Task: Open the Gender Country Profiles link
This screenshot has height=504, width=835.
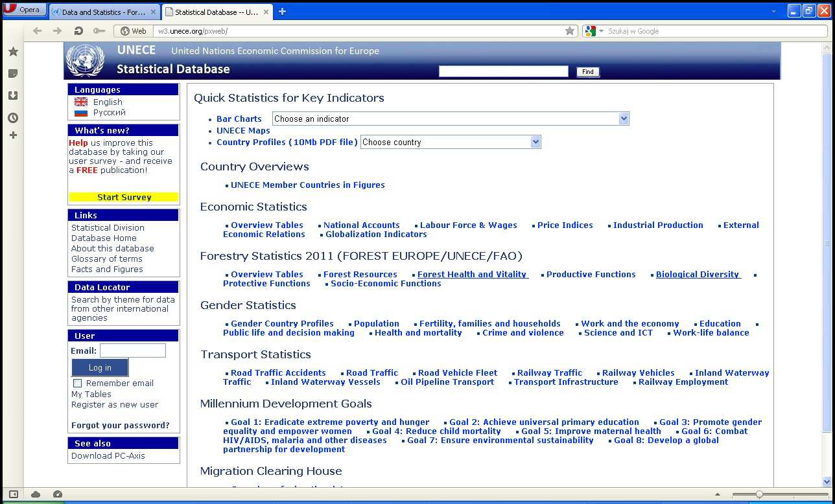Action: 282,323
